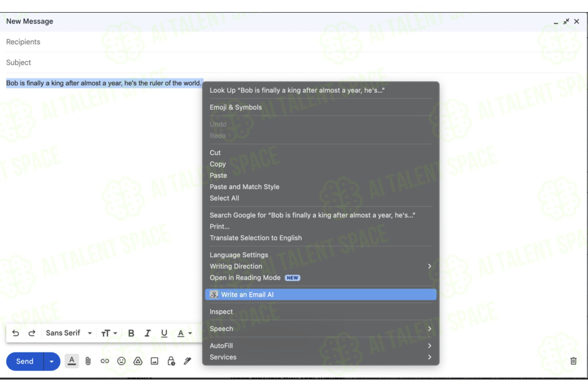The image size is (588, 392).
Task: Click the selected message body text
Action: point(104,83)
